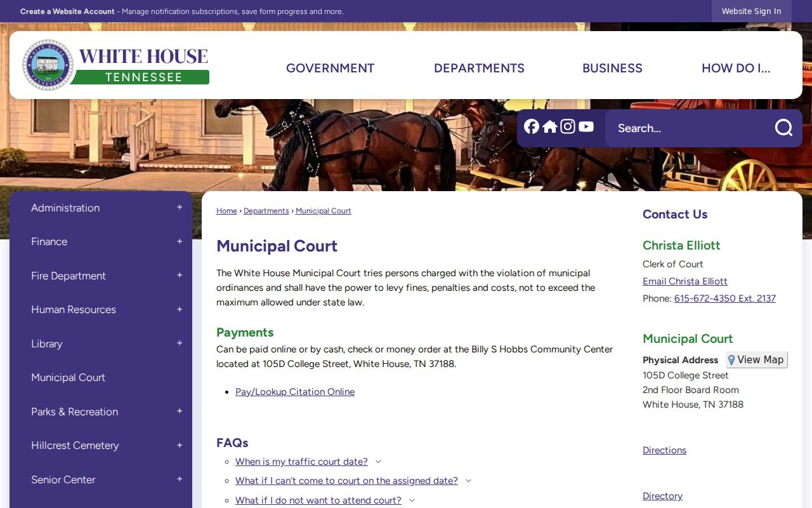The height and width of the screenshot is (508, 812).
Task: Open the How Do I... menu
Action: [x=736, y=68]
